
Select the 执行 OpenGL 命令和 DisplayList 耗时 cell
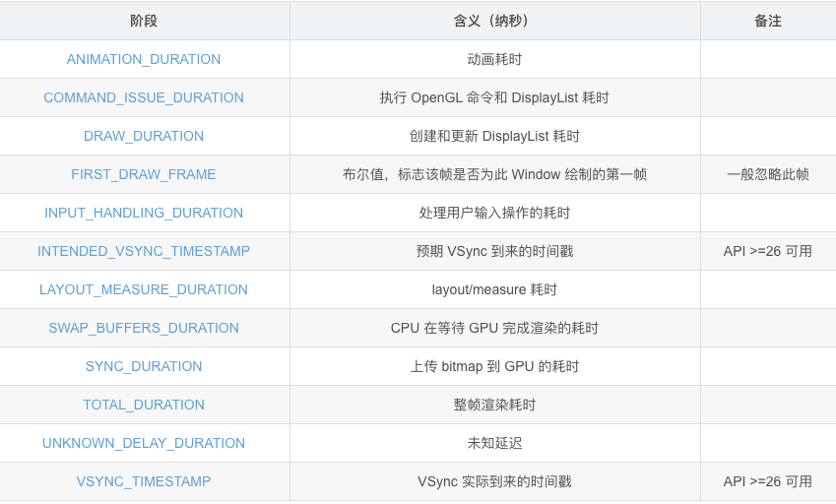[x=494, y=97]
